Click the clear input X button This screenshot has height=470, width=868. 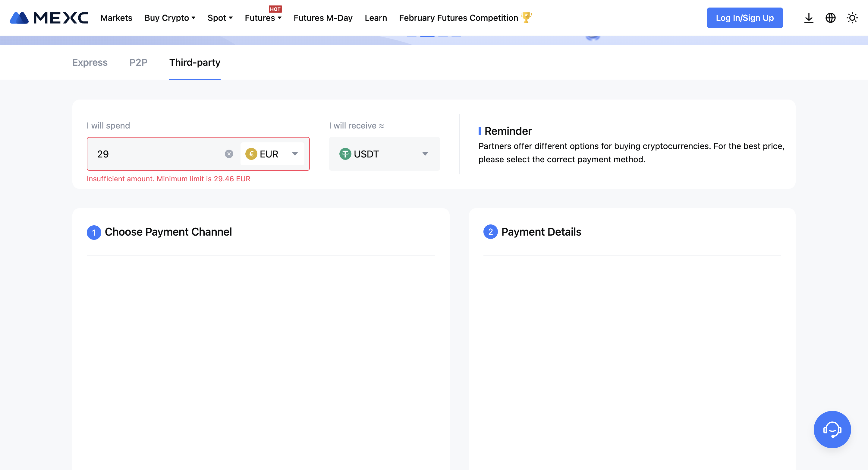click(x=229, y=153)
